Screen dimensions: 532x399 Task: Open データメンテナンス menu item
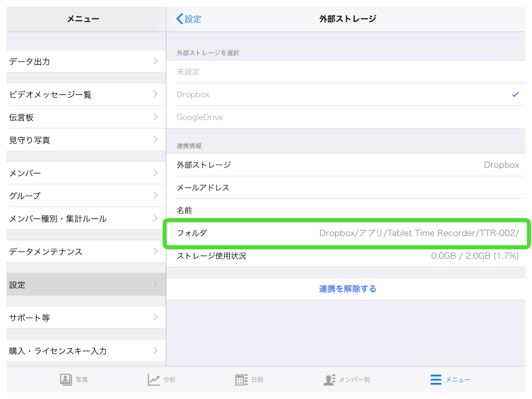pos(86,251)
